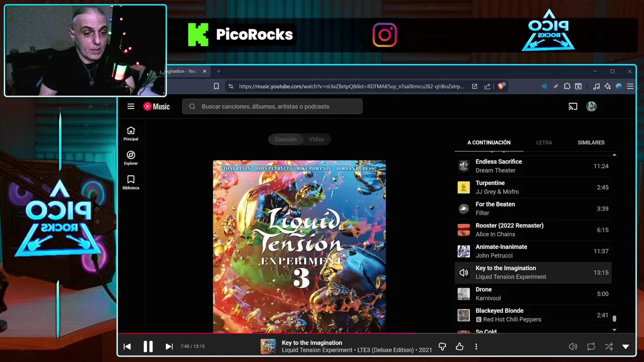Play Endless Sacrifice by Dream Theater
This screenshot has height=362, width=644.
[x=533, y=166]
